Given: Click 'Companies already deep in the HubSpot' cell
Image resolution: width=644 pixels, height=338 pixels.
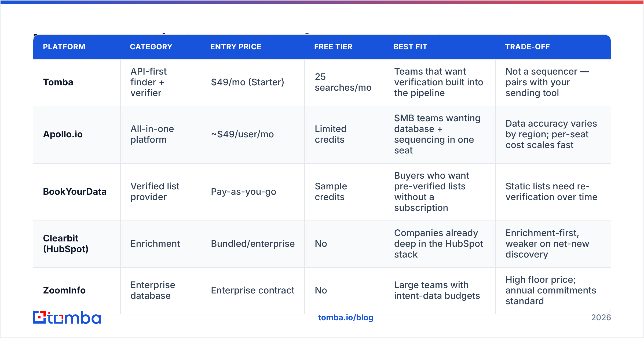Looking at the screenshot, I should [x=440, y=244].
